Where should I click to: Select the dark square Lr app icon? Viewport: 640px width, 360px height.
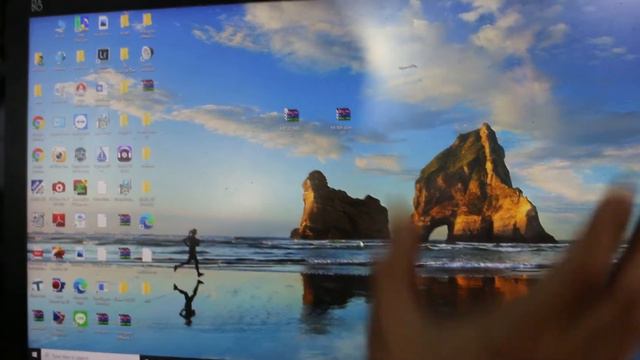(x=102, y=55)
